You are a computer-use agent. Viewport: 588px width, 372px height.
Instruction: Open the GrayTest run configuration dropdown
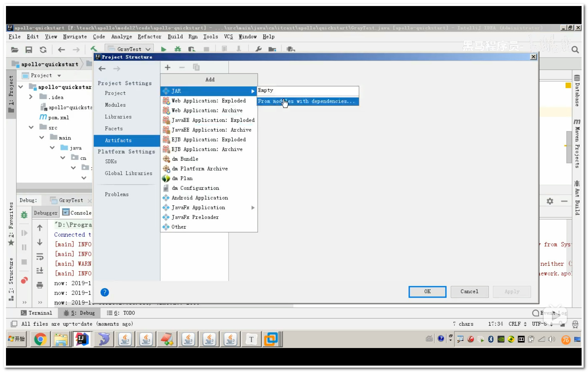[x=130, y=49]
